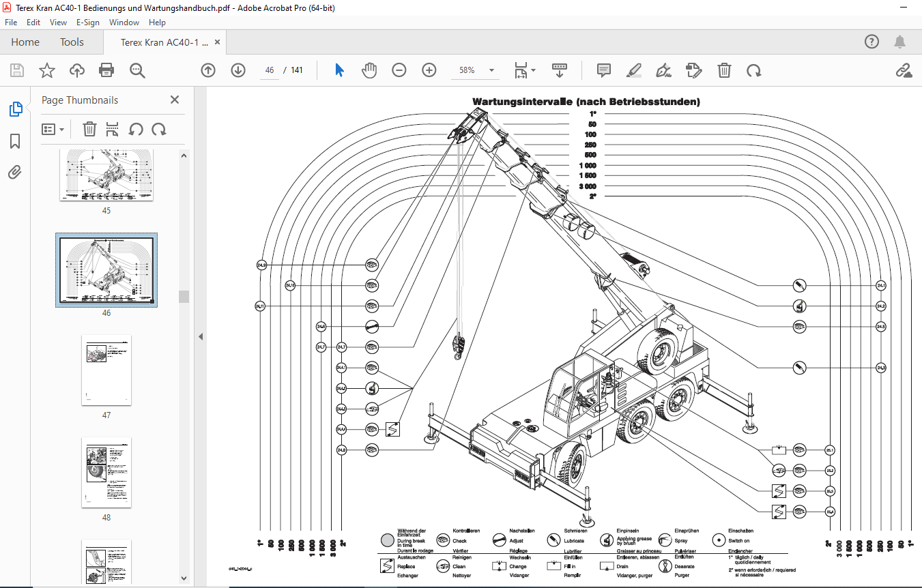This screenshot has width=922, height=588.
Task: Select page 48 thumbnail
Action: coord(106,472)
